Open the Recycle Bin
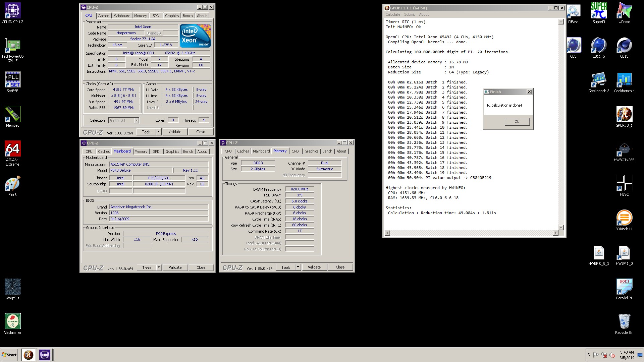 click(624, 324)
